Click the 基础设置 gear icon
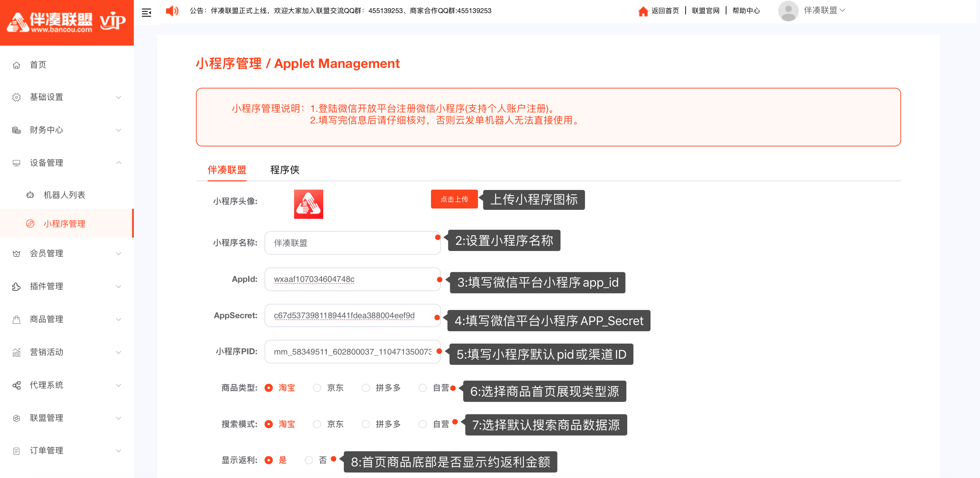The image size is (980, 478). pyautogui.click(x=16, y=97)
